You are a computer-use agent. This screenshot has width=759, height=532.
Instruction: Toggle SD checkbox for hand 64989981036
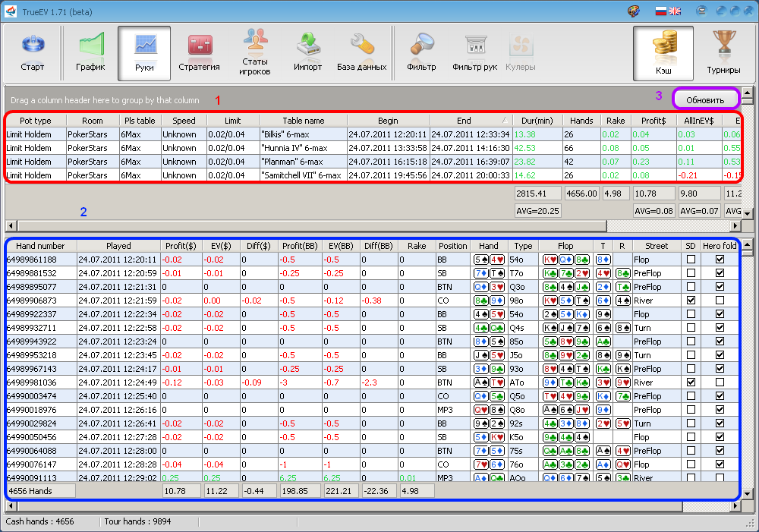[x=691, y=382]
